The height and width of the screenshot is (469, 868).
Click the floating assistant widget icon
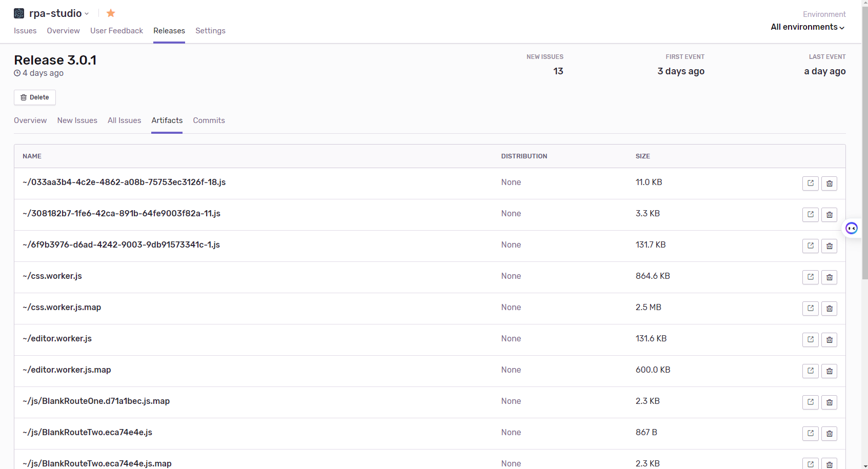pos(852,228)
